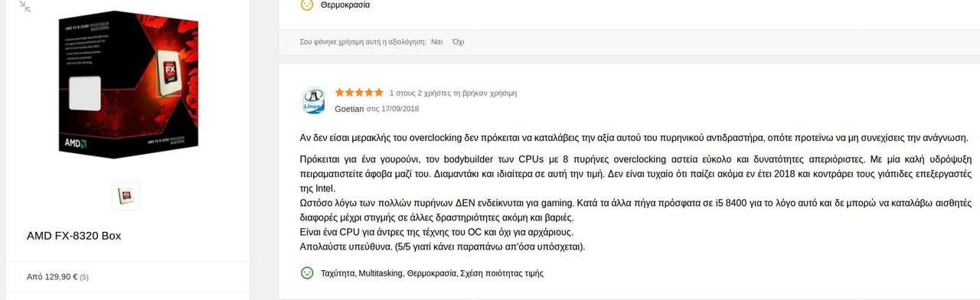Click the review's first paragraph about overclocking
The height and width of the screenshot is (300, 980).
(634, 139)
